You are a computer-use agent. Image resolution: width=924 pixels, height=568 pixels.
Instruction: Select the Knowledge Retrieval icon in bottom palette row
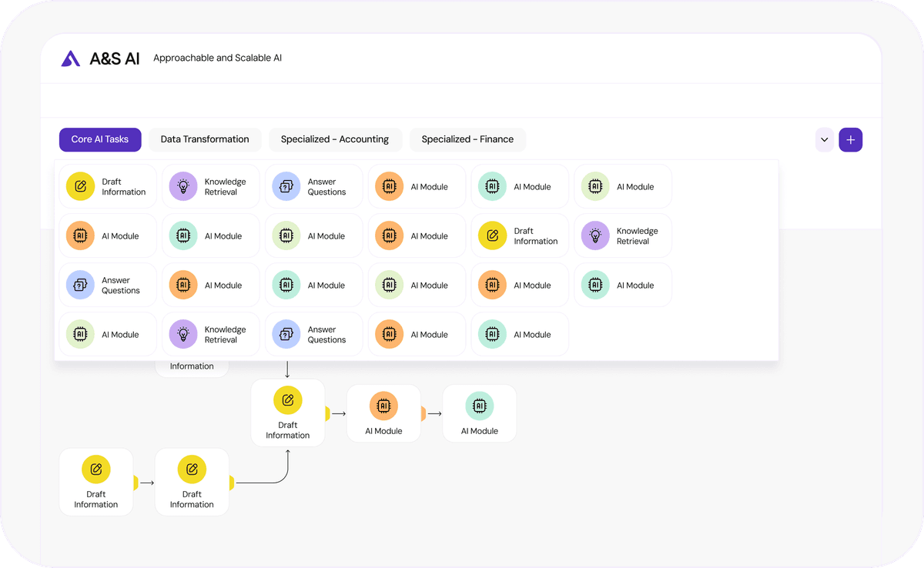pyautogui.click(x=182, y=333)
